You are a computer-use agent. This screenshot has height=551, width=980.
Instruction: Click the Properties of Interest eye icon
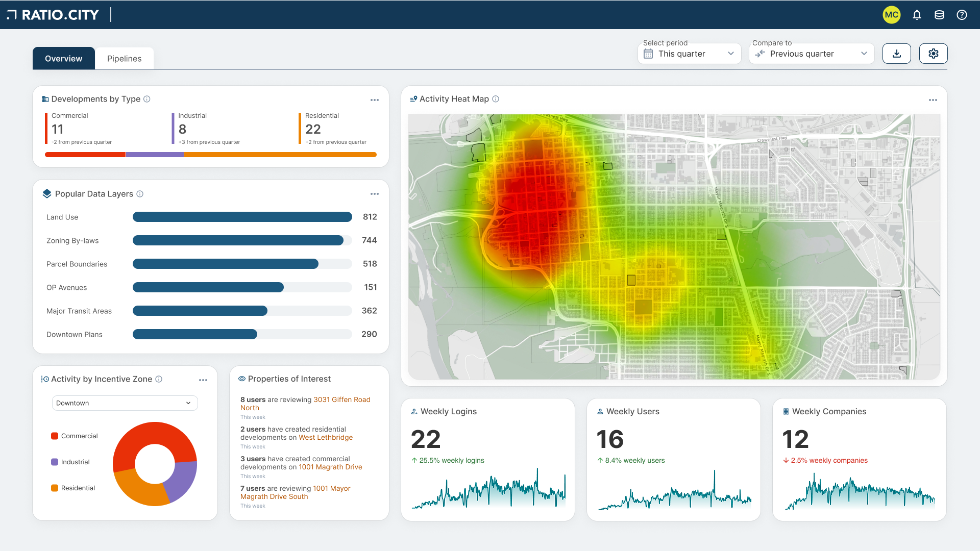click(x=242, y=379)
